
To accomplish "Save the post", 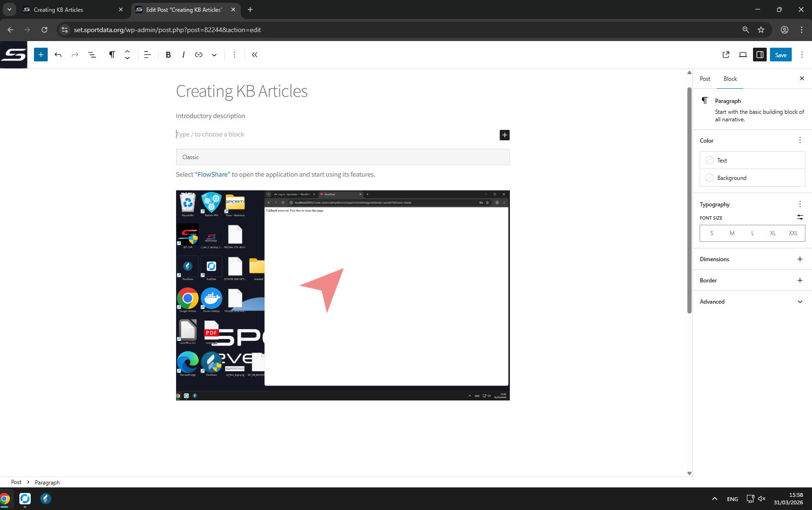I will point(780,55).
